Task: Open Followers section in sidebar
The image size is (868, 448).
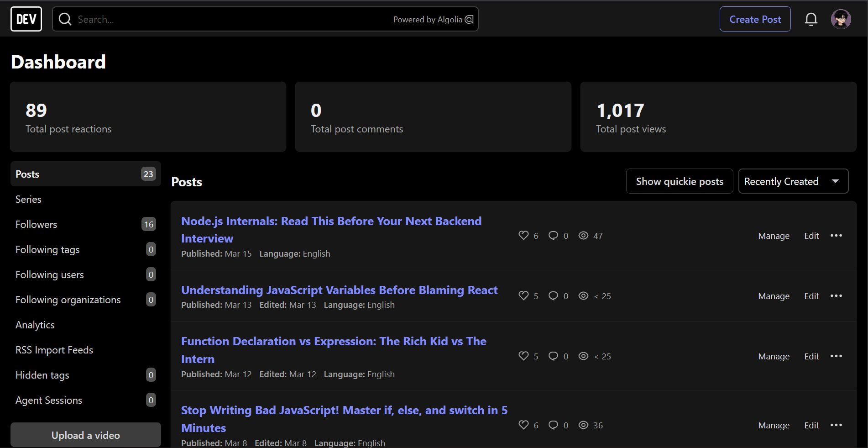Action: 37,224
